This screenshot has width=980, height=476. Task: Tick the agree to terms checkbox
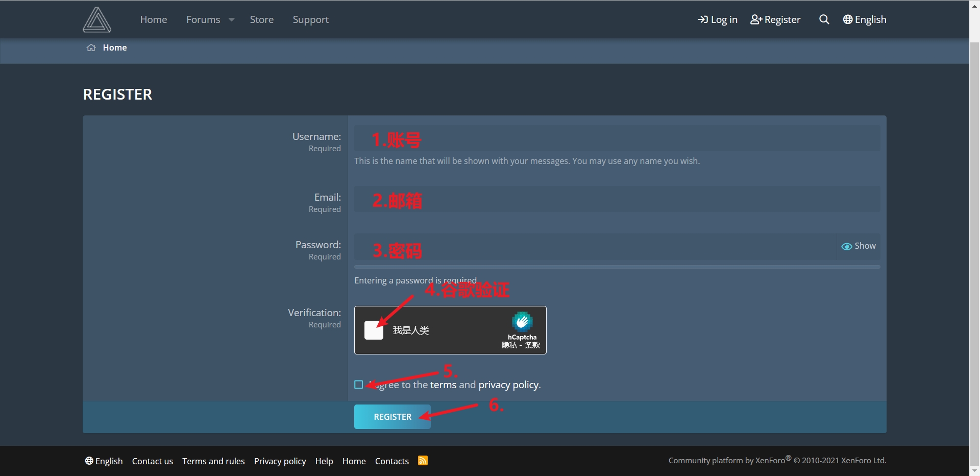click(x=359, y=385)
